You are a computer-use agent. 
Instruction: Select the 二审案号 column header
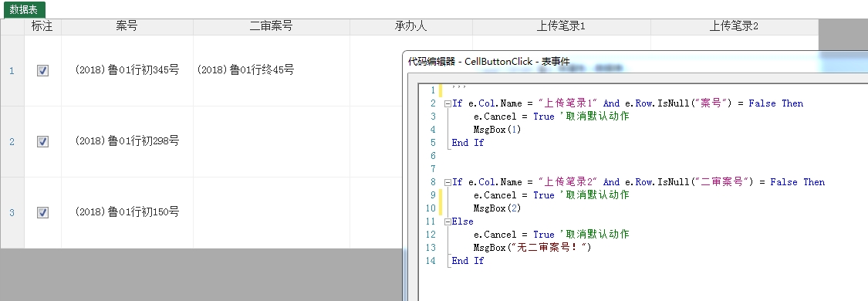click(272, 26)
